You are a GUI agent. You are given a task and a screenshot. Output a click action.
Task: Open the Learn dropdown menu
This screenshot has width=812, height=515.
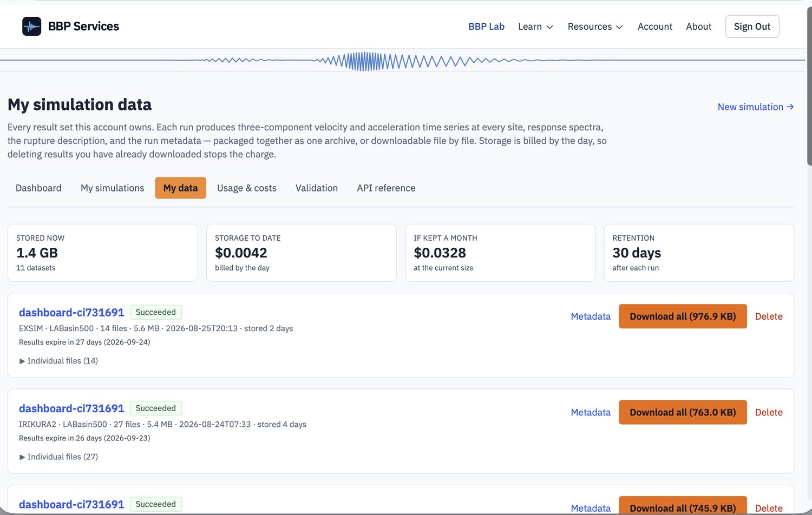(x=535, y=27)
